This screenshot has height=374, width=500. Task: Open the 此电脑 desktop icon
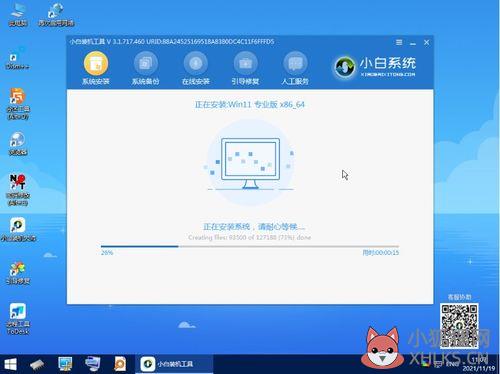pyautogui.click(x=18, y=15)
